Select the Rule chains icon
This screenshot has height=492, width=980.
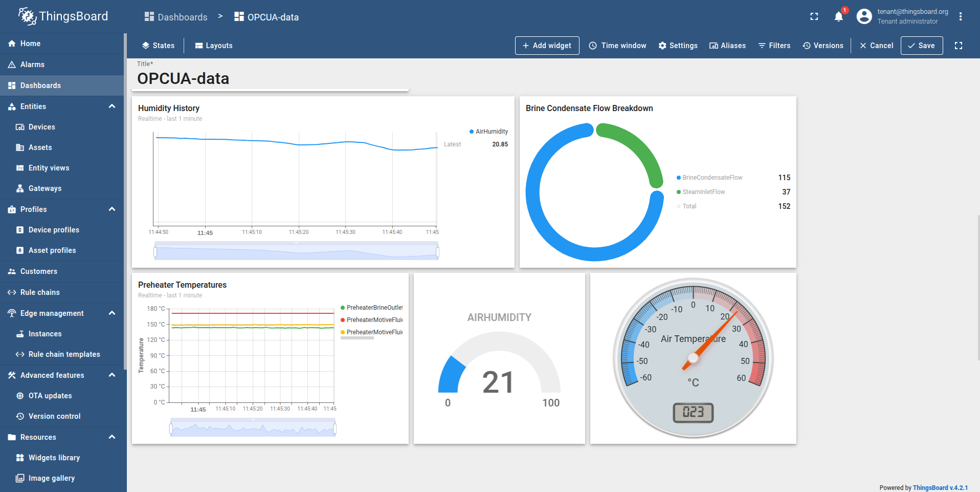coord(11,292)
